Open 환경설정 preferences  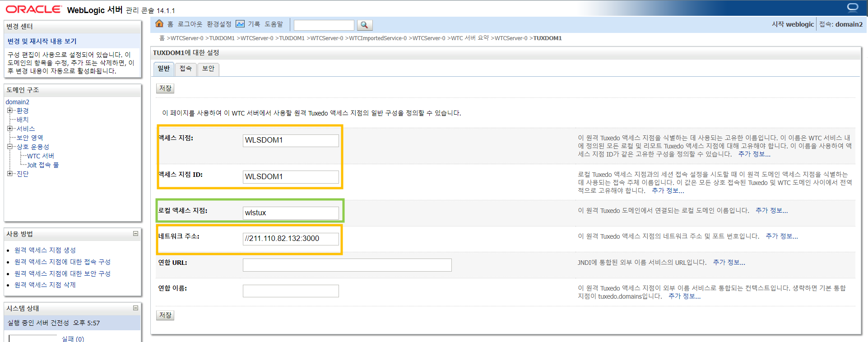point(219,24)
